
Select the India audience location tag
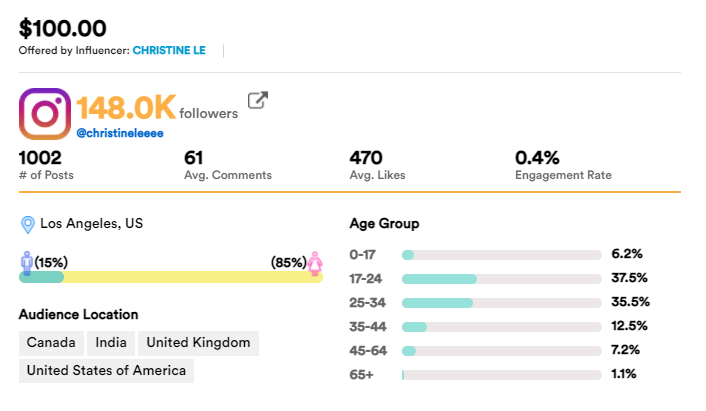click(111, 343)
